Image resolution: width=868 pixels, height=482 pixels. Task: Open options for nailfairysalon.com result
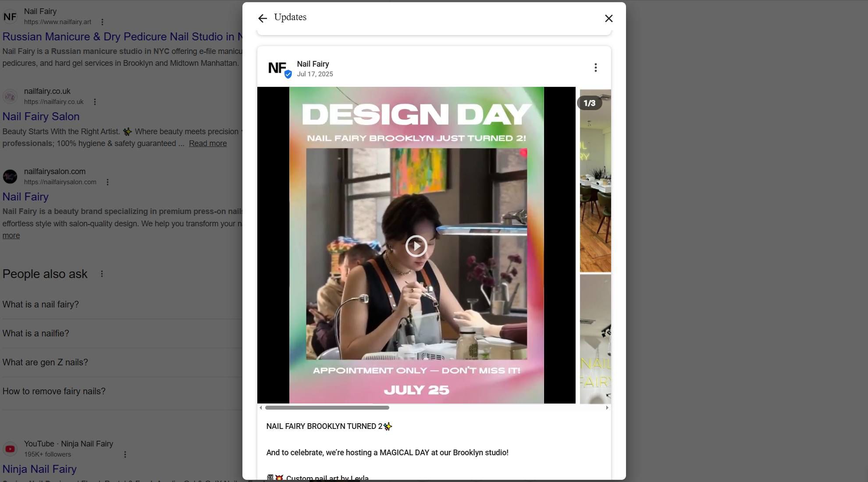(107, 182)
